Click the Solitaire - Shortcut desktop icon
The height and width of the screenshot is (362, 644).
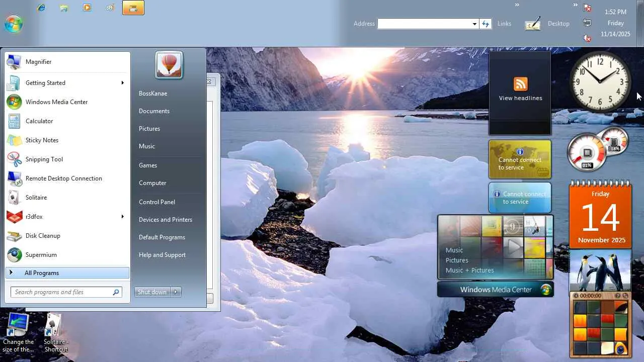[x=55, y=333]
